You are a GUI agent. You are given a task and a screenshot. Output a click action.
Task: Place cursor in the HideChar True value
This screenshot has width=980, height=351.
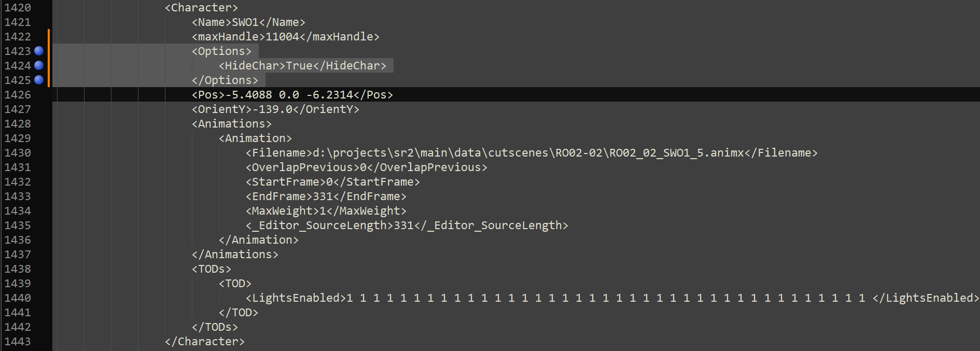pos(299,66)
